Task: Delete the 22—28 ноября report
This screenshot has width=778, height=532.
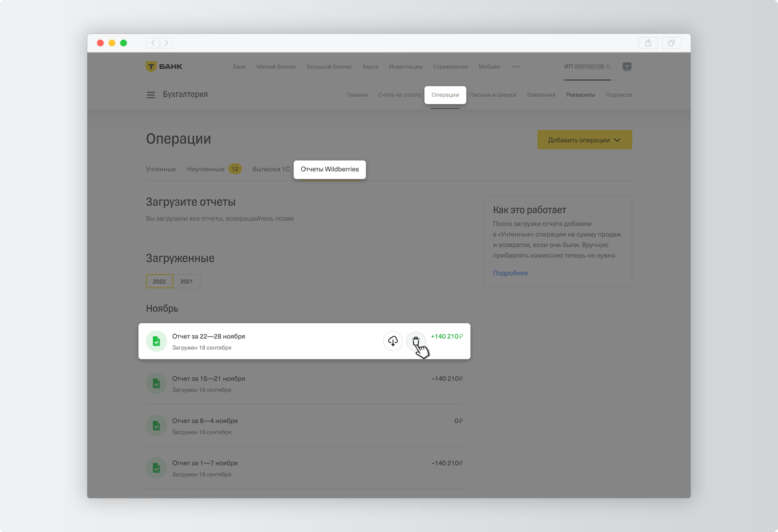Action: click(x=416, y=341)
